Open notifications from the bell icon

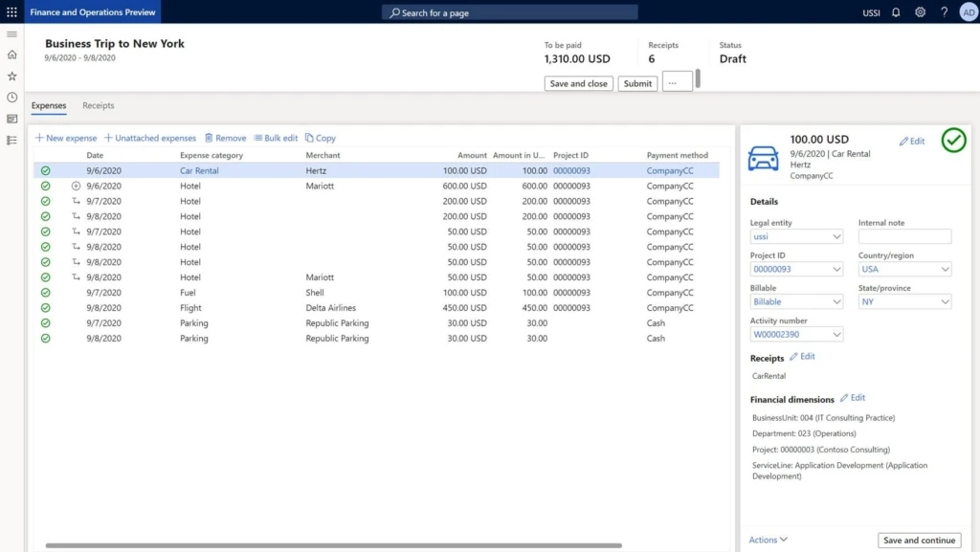(x=894, y=12)
